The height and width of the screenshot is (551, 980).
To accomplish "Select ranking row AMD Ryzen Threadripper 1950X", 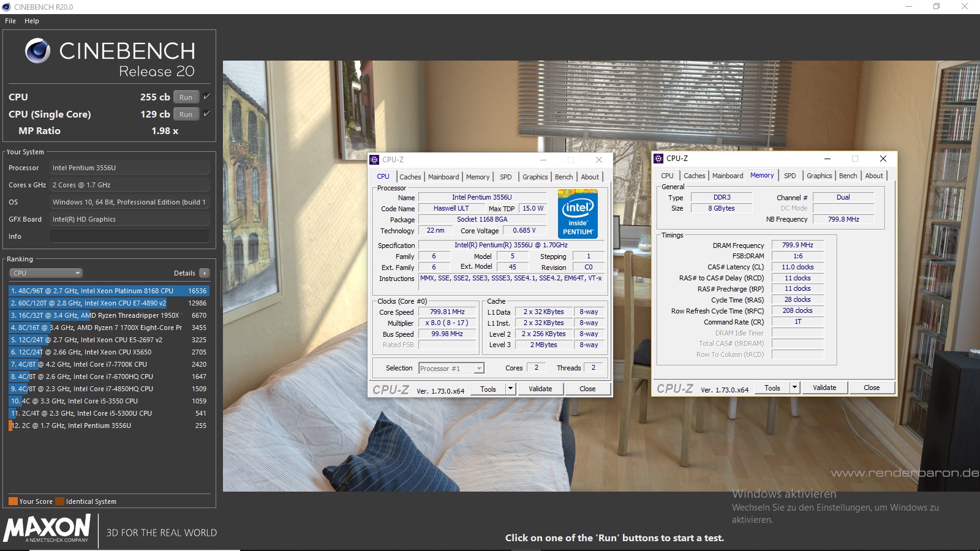I will 109,315.
